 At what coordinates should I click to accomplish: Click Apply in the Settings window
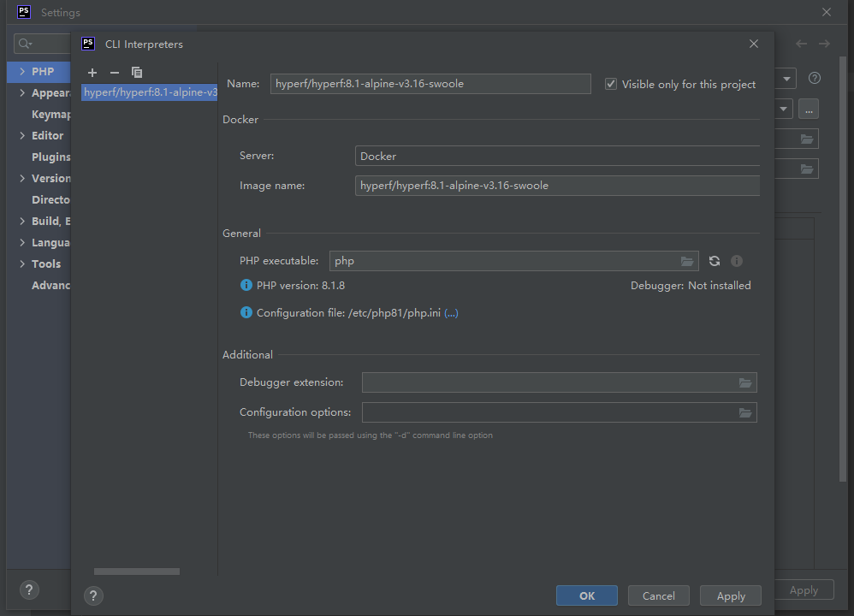click(804, 589)
